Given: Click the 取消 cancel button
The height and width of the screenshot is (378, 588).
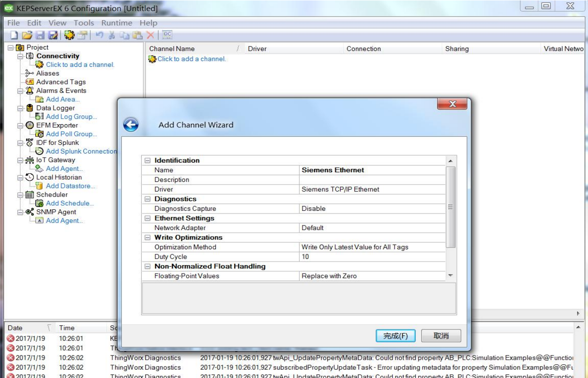Looking at the screenshot, I should click(441, 336).
